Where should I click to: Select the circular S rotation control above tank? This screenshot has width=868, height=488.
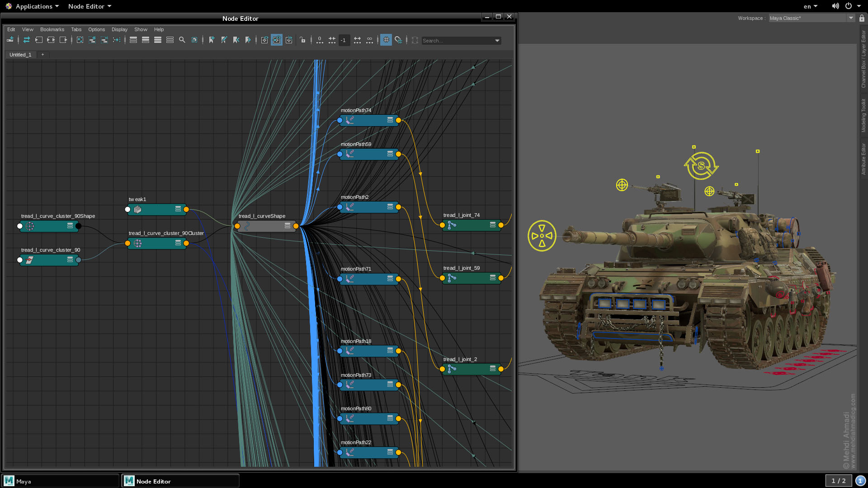pos(701,166)
